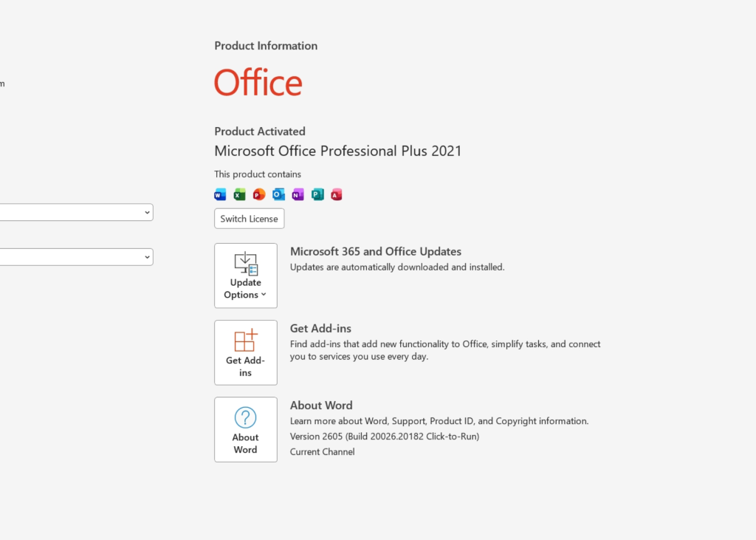The image size is (756, 540).
Task: Click the 'Find add-ins that add new functionality' description
Action: pos(445,350)
